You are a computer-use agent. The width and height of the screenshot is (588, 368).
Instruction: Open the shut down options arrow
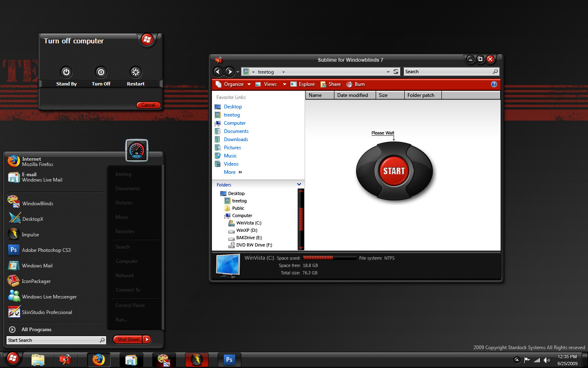[x=147, y=339]
